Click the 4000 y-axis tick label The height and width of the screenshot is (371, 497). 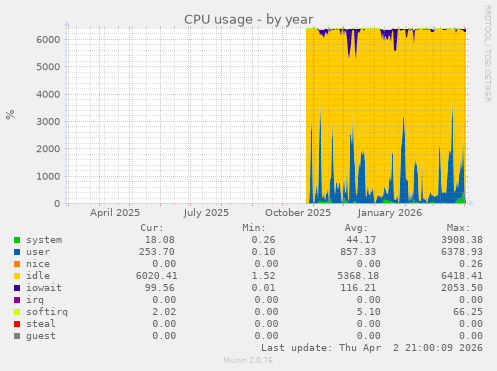tap(48, 94)
